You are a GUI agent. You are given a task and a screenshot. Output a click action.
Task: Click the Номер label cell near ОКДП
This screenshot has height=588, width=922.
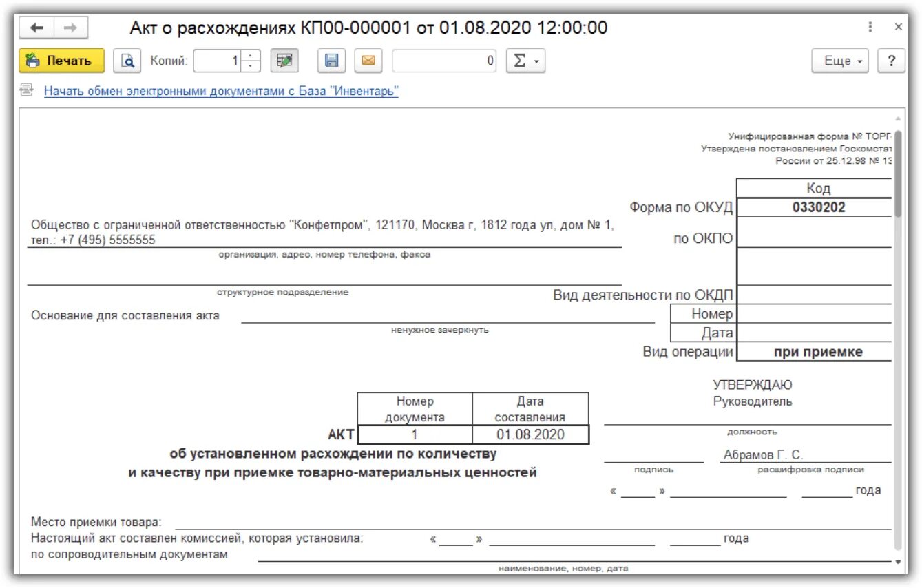point(703,314)
